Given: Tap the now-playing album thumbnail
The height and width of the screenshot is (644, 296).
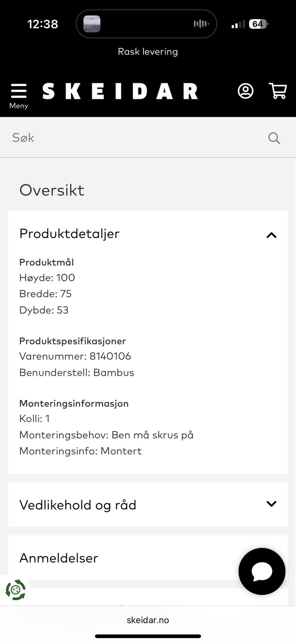Looking at the screenshot, I should [x=92, y=24].
